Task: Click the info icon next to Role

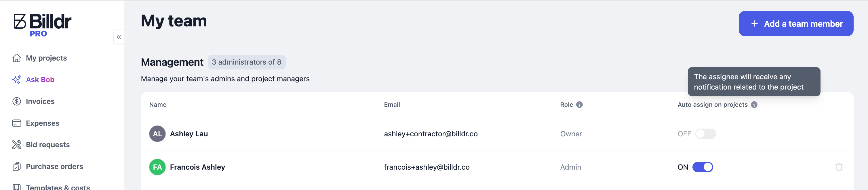Action: pyautogui.click(x=579, y=104)
